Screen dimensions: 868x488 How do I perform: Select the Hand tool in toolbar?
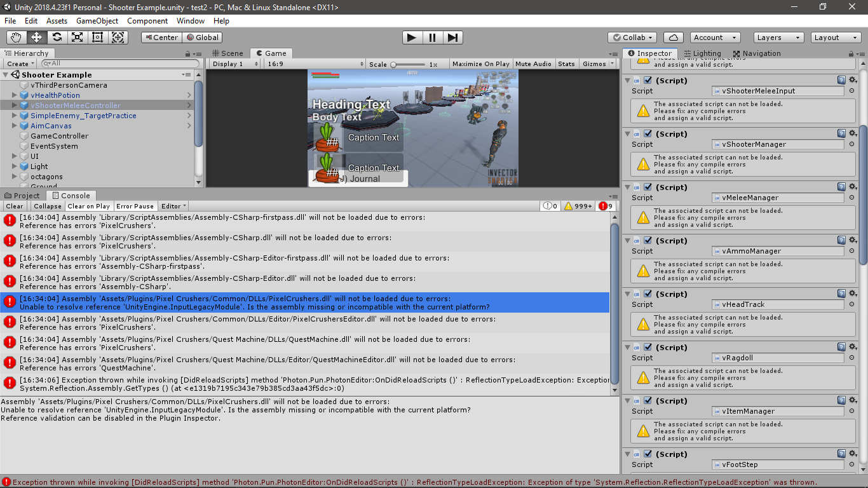[x=17, y=37]
